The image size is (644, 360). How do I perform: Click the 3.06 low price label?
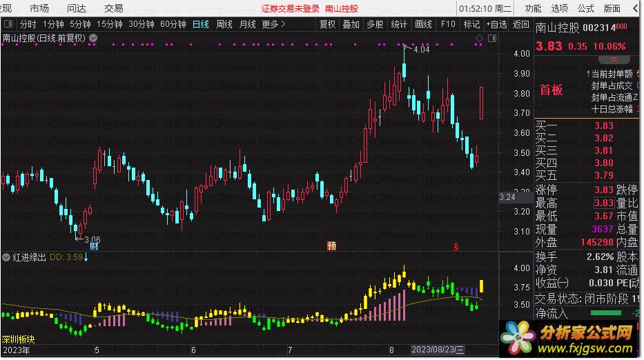click(x=92, y=239)
